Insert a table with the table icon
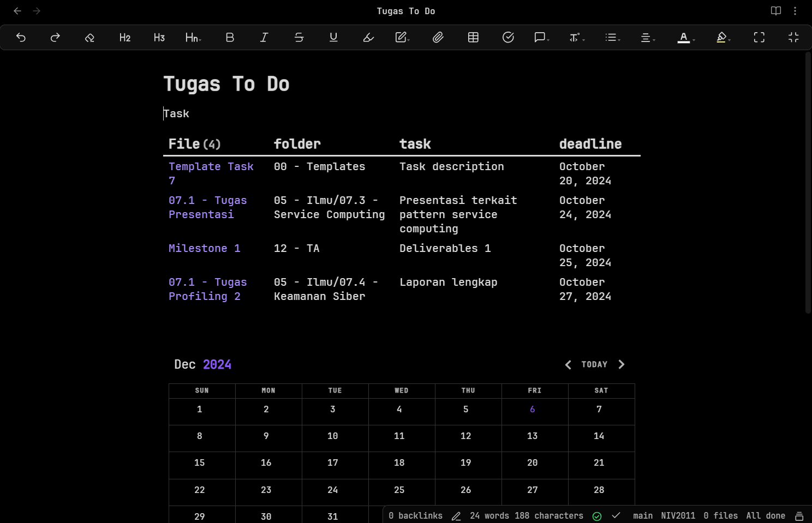 tap(473, 37)
